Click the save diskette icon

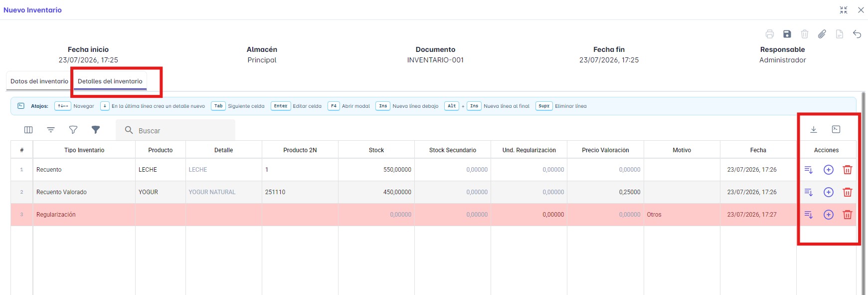[787, 34]
